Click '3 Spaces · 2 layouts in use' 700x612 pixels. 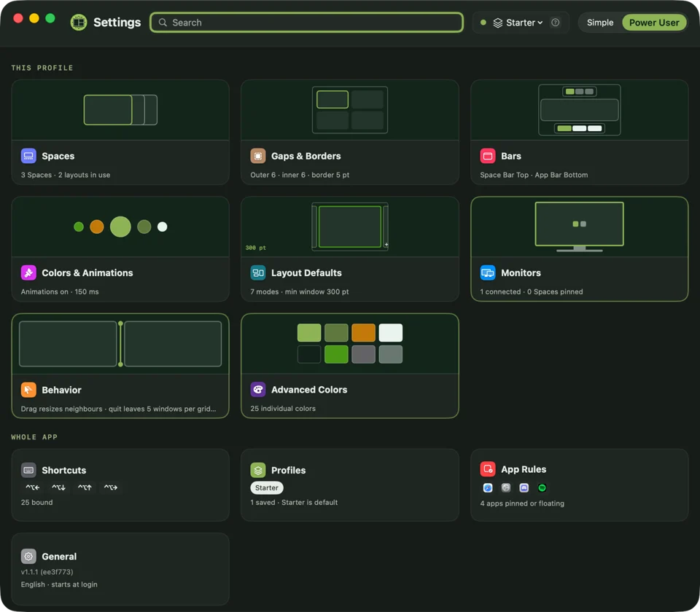[x=66, y=175]
